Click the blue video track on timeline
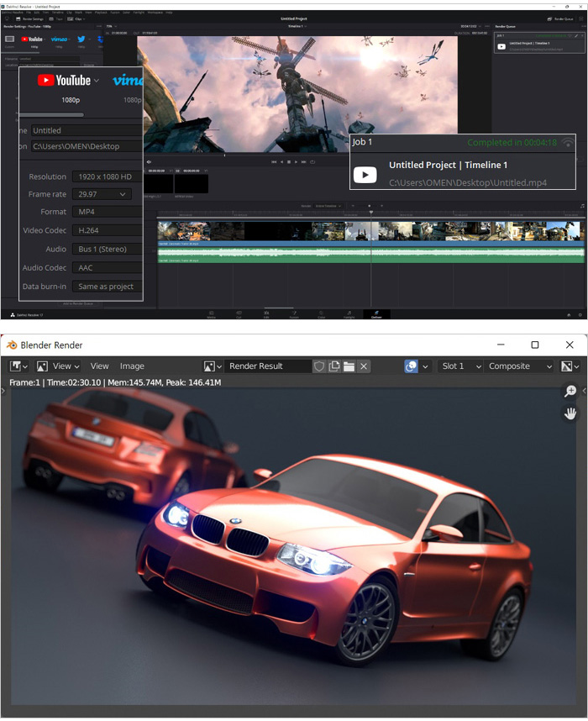This screenshot has height=721, width=588. point(370,244)
